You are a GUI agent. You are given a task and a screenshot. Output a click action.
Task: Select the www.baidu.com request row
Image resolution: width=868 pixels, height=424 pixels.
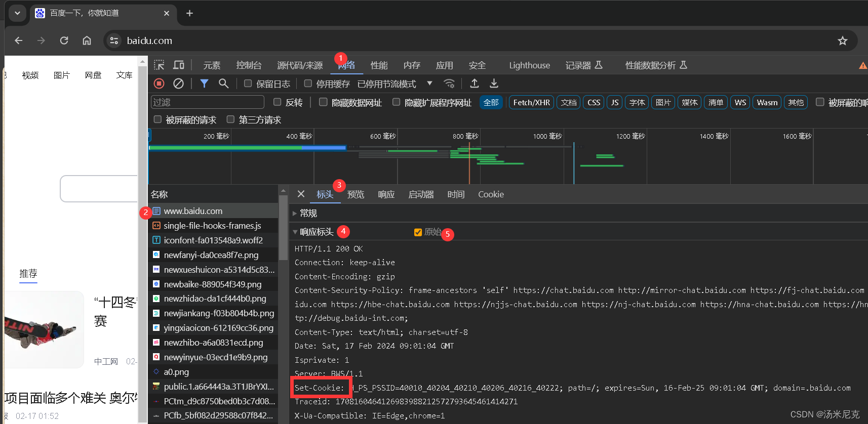pos(213,211)
